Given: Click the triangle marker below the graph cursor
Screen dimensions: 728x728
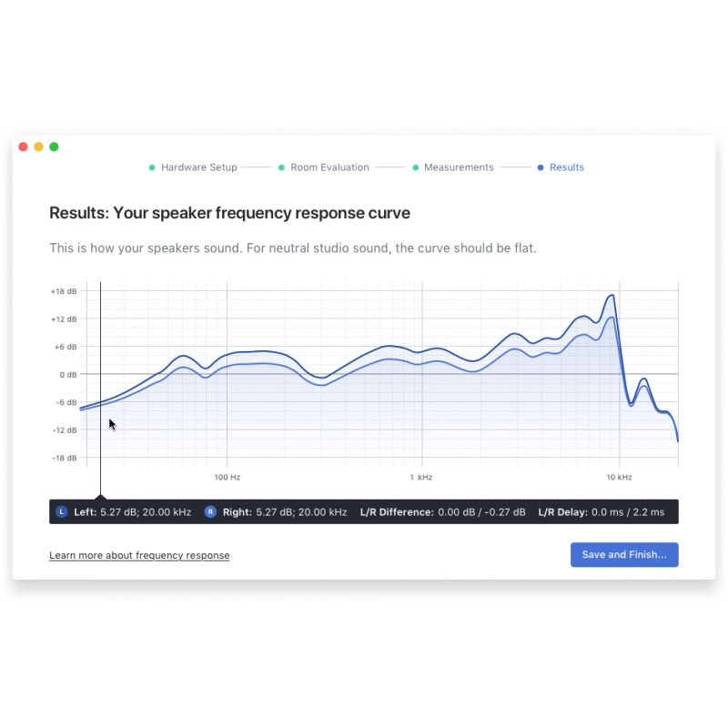Looking at the screenshot, I should [x=100, y=497].
